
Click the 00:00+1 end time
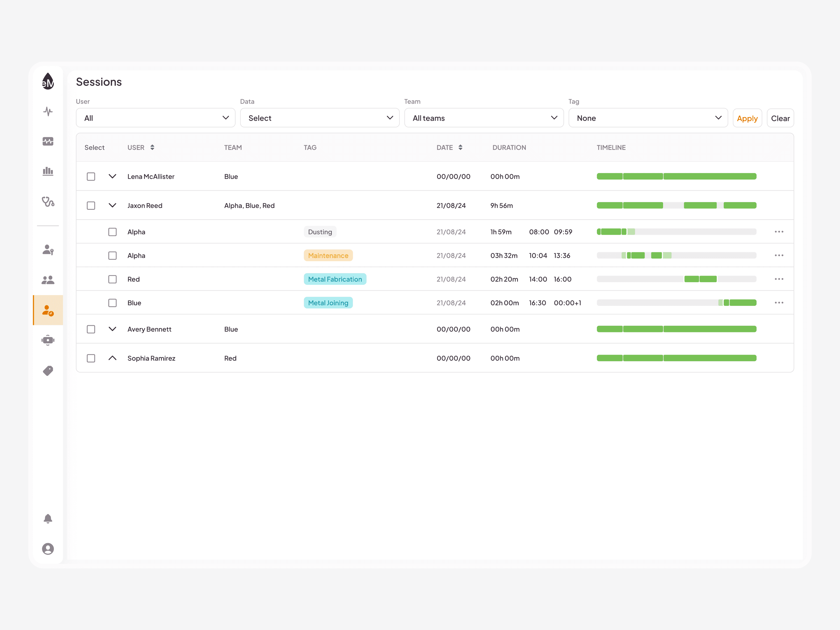[567, 303]
